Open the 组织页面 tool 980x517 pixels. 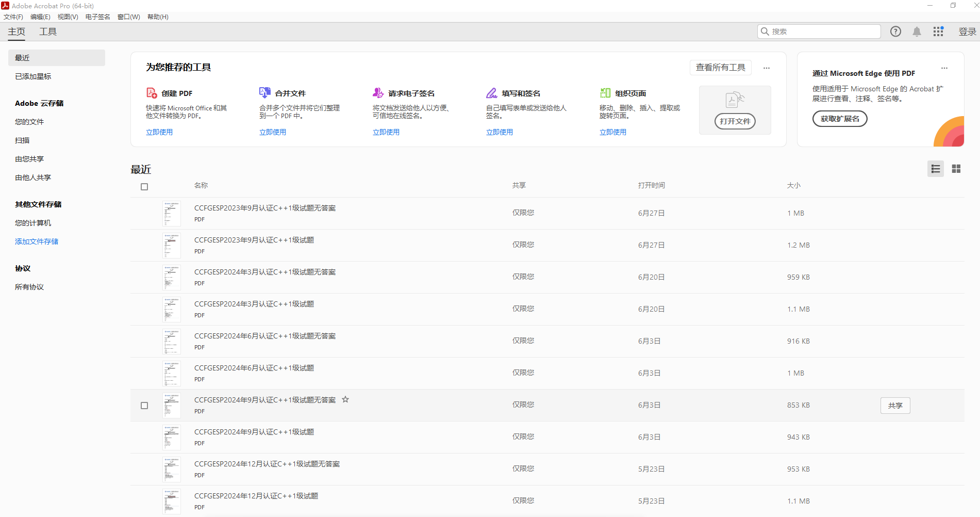[613, 132]
